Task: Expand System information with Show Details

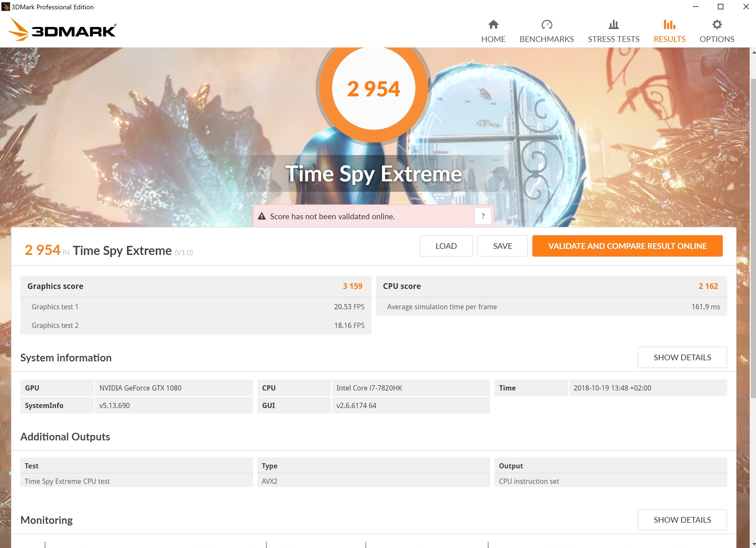Action: (682, 357)
